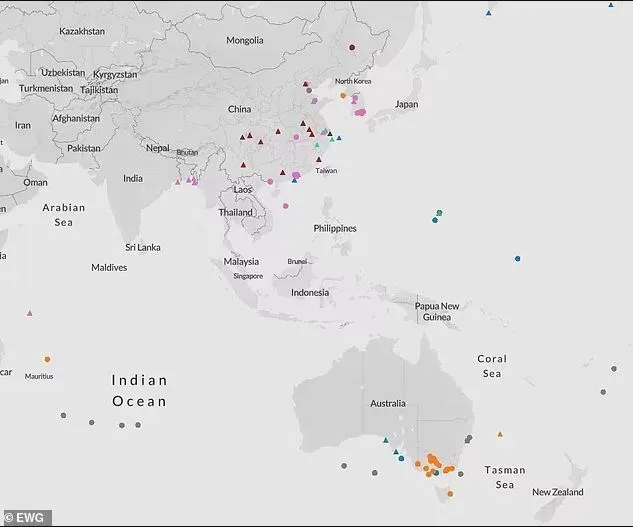Select the pink circle marker in South China Sea
The width and height of the screenshot is (633, 527).
(x=285, y=206)
